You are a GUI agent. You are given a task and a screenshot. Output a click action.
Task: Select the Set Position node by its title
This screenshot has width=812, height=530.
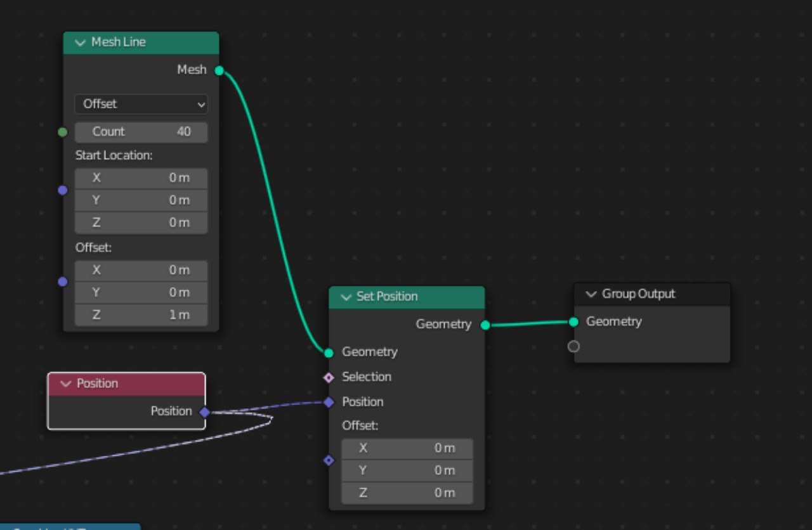point(387,297)
